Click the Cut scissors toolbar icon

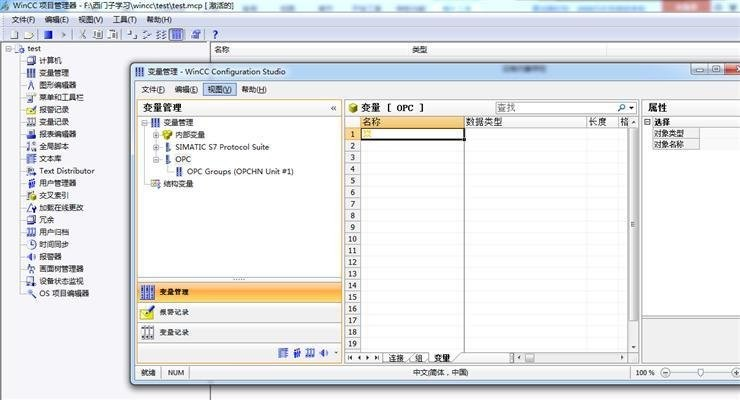click(x=83, y=34)
